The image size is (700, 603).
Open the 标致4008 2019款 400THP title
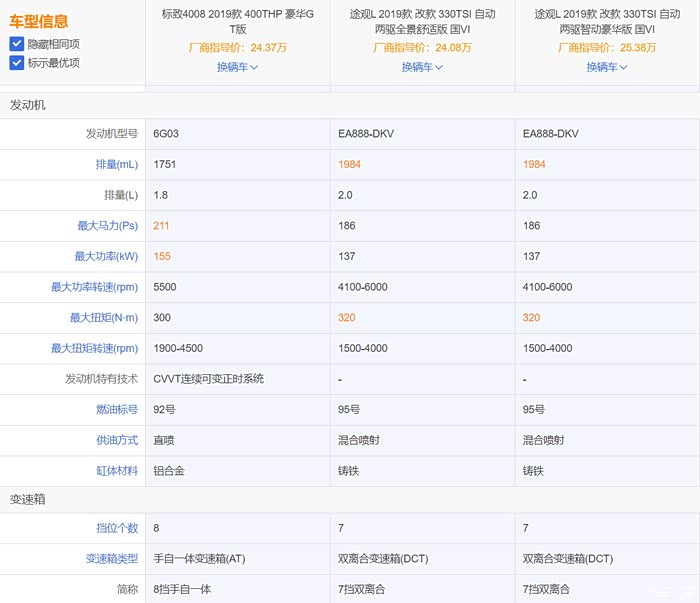pos(237,22)
